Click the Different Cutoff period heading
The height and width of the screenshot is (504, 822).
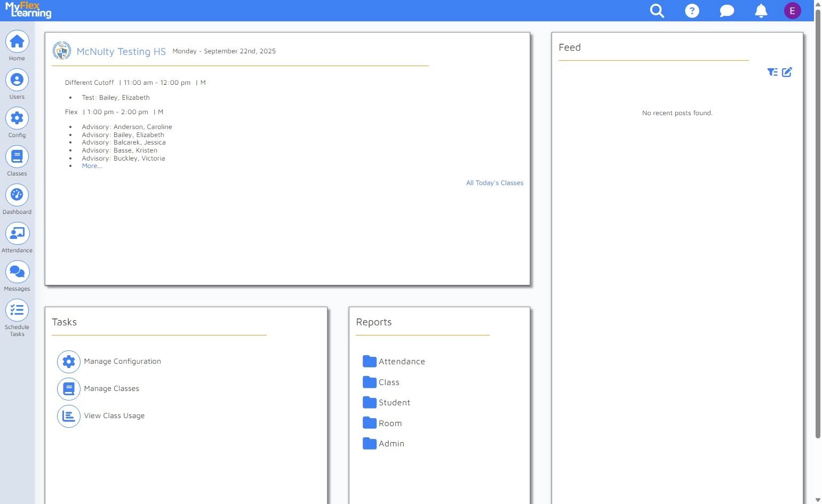[90, 83]
